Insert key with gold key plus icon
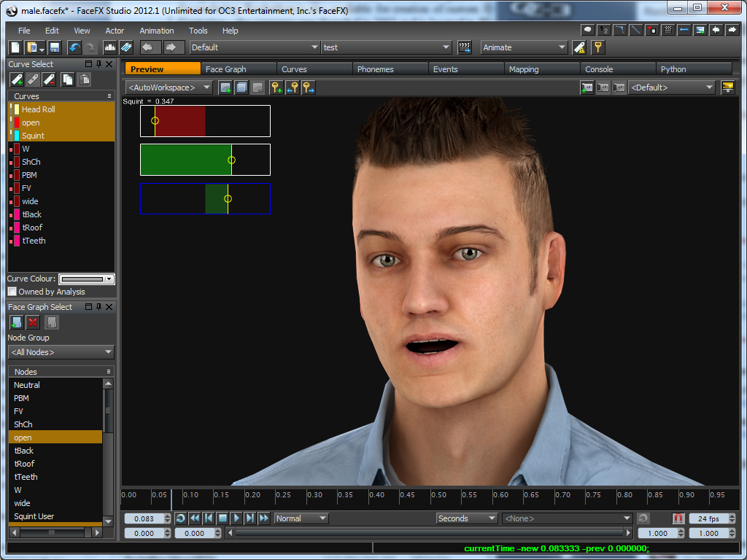Image resolution: width=747 pixels, height=560 pixels. tap(276, 87)
